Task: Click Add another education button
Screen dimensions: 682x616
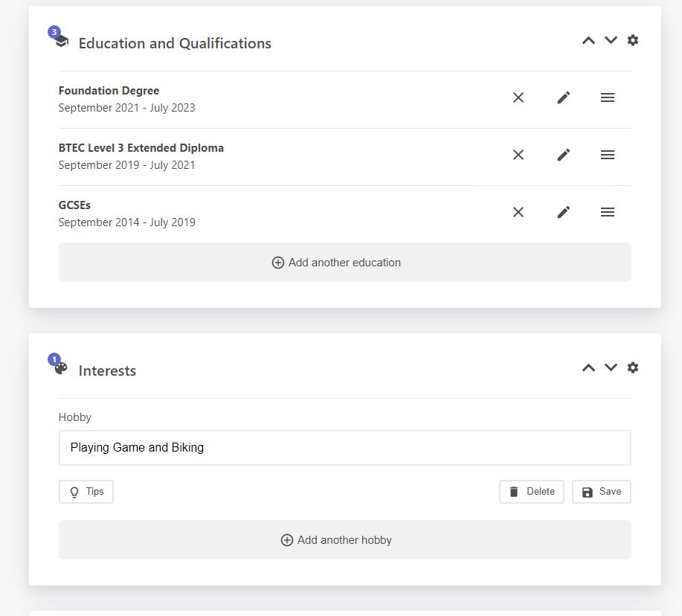Action: [344, 263]
